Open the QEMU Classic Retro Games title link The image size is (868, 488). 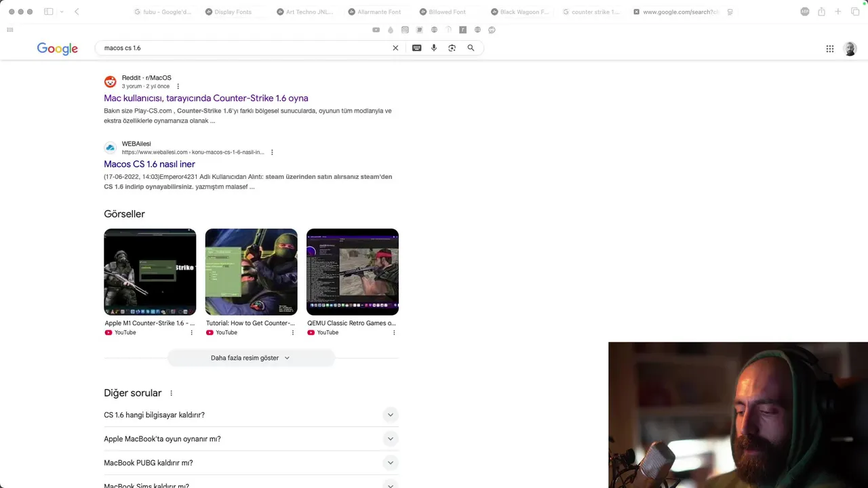351,323
